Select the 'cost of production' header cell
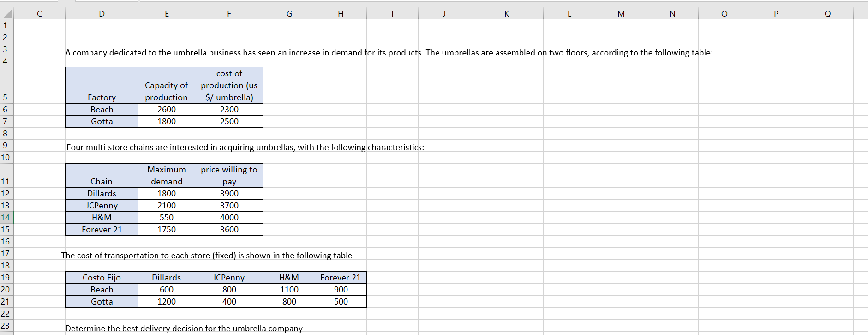Screen dimensions: 868x335 pos(229,85)
